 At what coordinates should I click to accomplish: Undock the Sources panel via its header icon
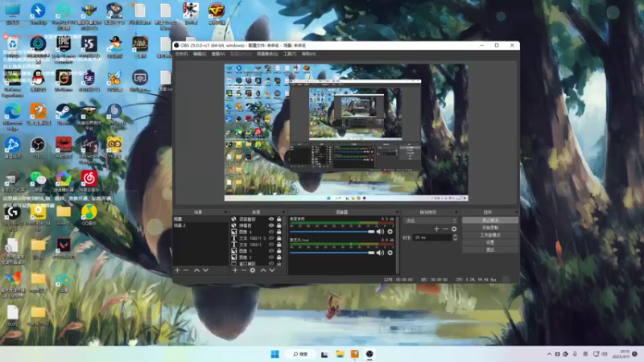[283, 212]
